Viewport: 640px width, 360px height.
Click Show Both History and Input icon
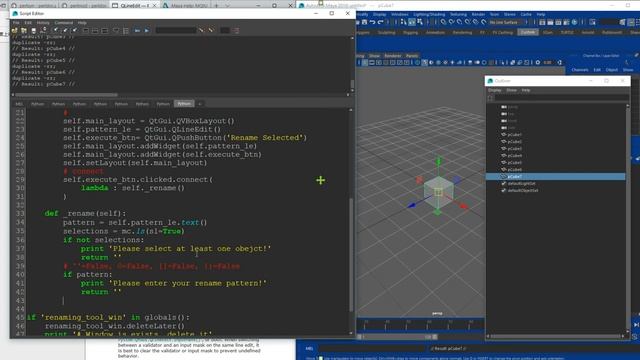[x=105, y=30]
